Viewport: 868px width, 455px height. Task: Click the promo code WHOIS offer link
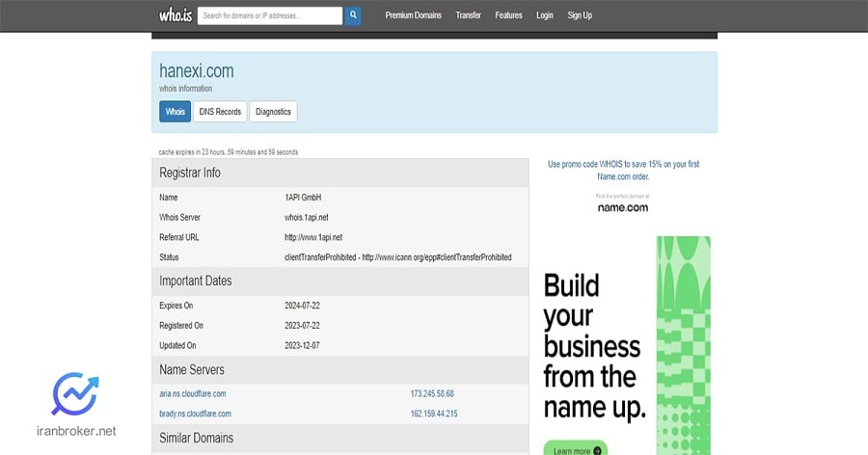tap(623, 171)
